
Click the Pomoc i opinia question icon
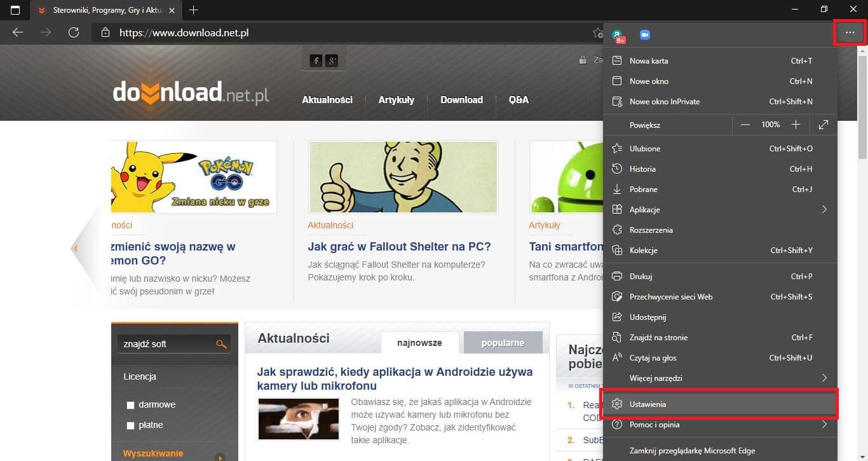coord(616,424)
